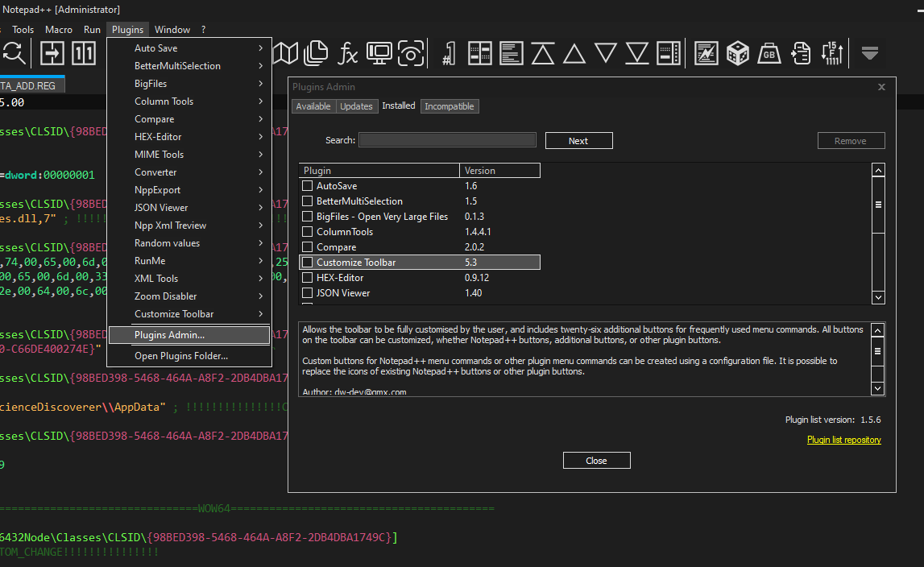The height and width of the screenshot is (567, 924).
Task: Select the Plugins Admin... menu entry
Action: [x=189, y=335]
